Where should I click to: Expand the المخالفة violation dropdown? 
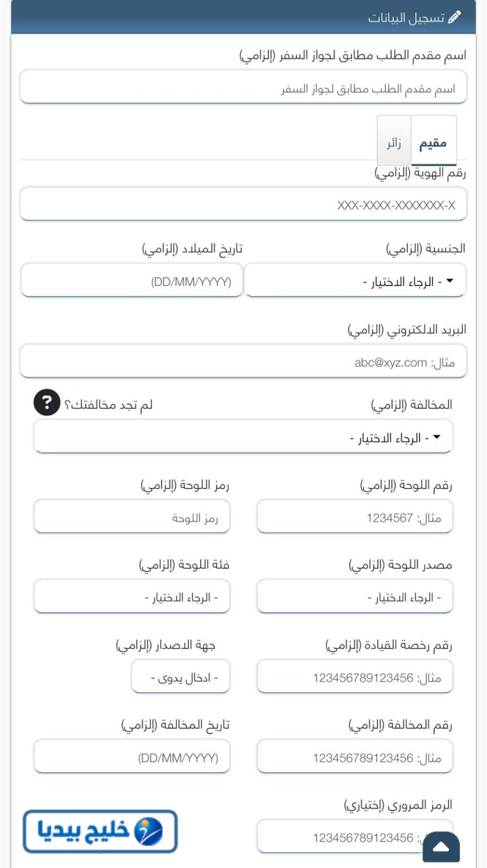[x=243, y=437]
